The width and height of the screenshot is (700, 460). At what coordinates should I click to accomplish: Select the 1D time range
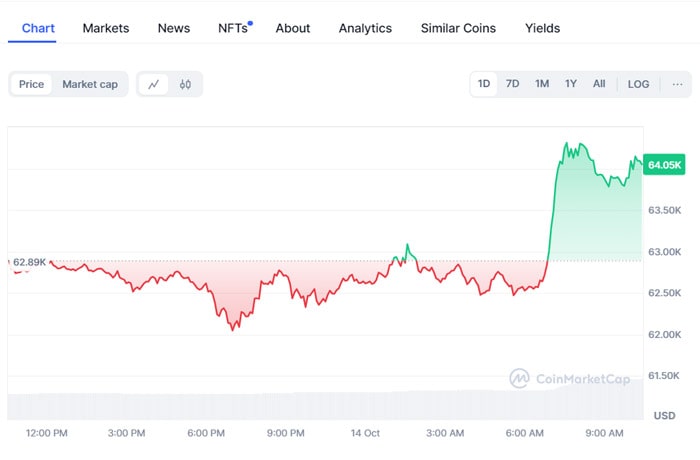coord(484,84)
